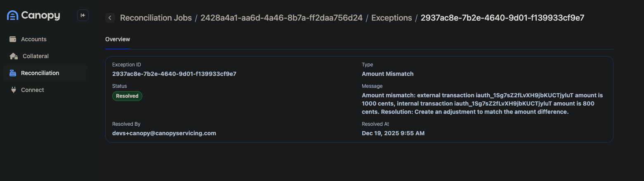Click the resolver email devs+canopy@canopyservicing.com
Screen dimensions: 644x181
(x=164, y=133)
